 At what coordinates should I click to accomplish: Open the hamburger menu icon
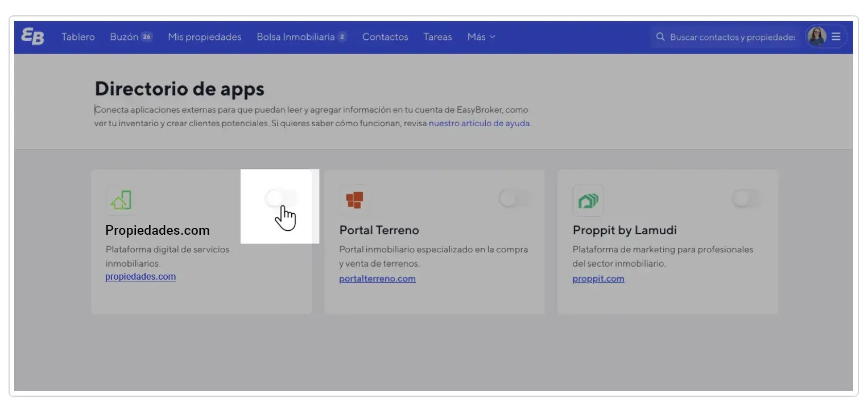836,36
